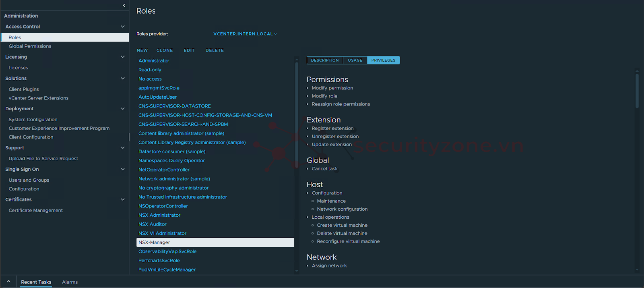Collapse the left navigation sidebar arrow

click(x=124, y=5)
